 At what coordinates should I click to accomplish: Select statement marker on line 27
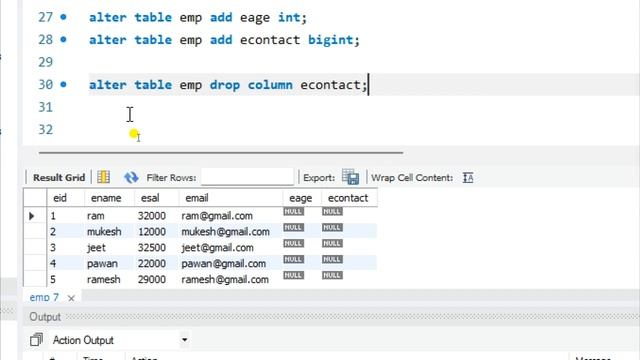coord(63,17)
